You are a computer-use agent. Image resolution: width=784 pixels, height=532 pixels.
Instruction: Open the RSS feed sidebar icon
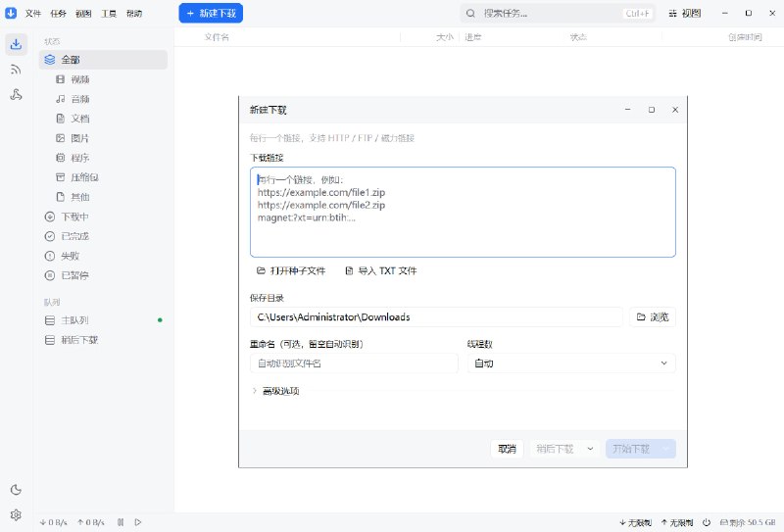tap(16, 70)
